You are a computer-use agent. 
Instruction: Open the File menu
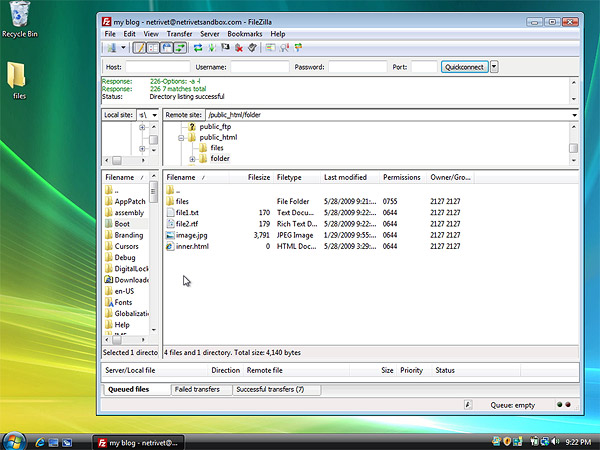(x=110, y=34)
